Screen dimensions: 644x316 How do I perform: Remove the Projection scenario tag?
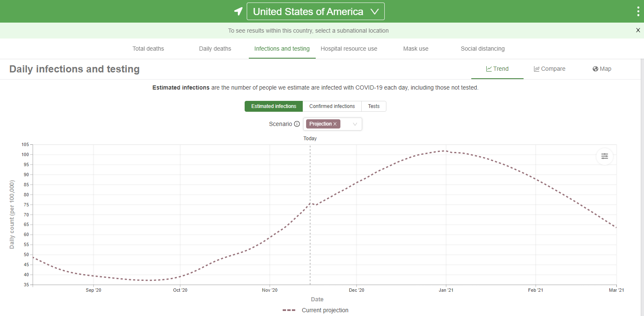click(335, 124)
